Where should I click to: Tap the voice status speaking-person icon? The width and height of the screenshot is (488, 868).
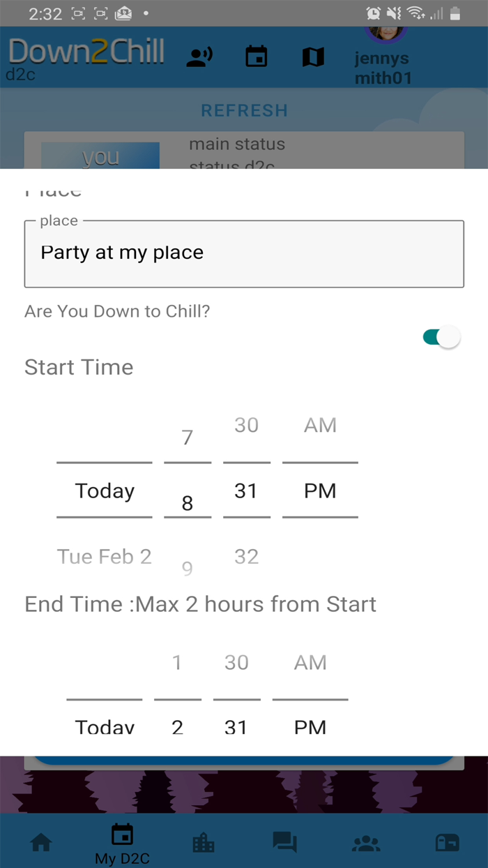tap(199, 57)
